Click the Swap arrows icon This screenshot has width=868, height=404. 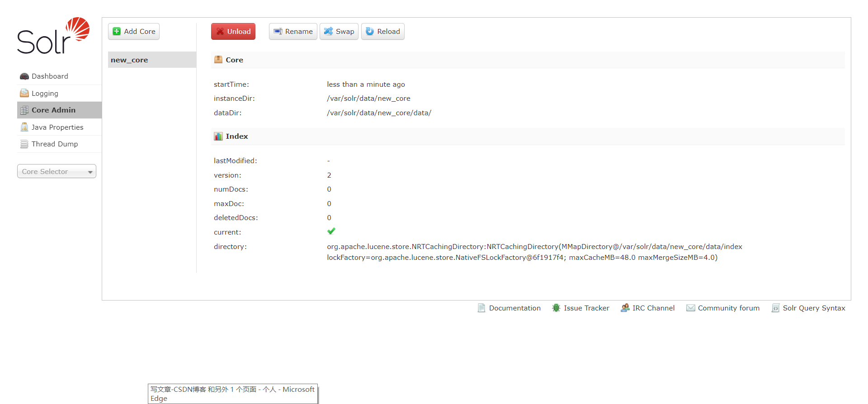pos(329,31)
